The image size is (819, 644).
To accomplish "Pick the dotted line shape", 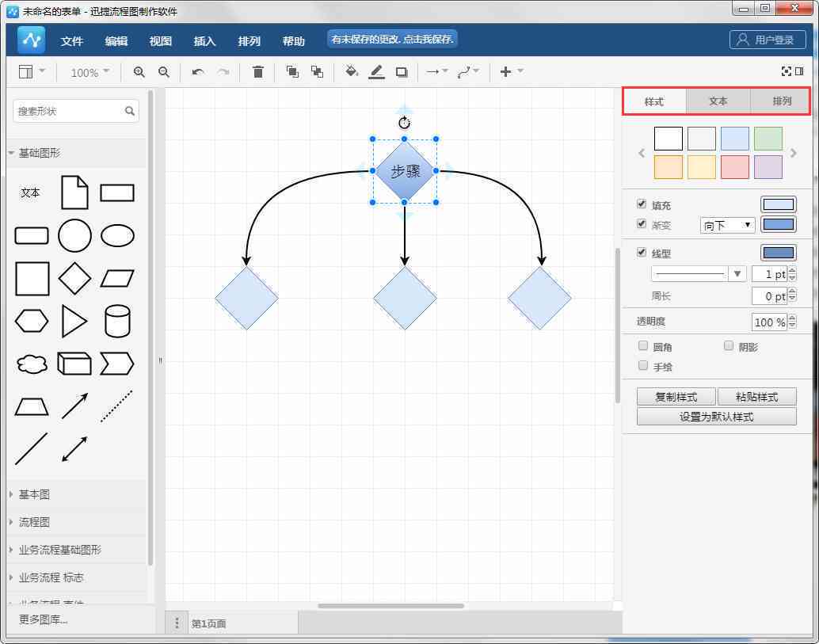I will tap(117, 406).
